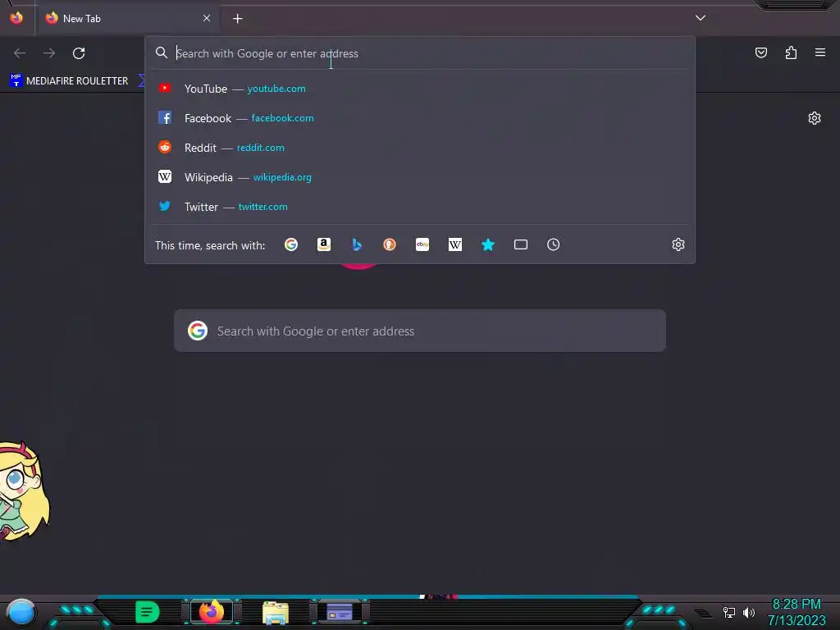The width and height of the screenshot is (840, 630).
Task: Search in open Tabs icon
Action: click(521, 244)
